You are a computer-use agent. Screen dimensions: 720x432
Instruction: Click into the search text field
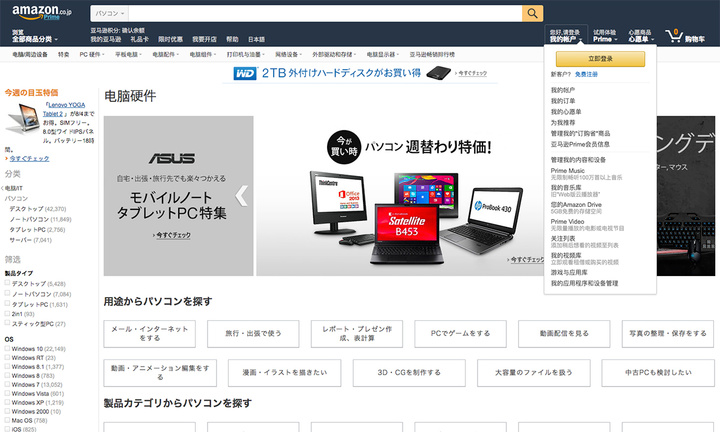pos(325,13)
